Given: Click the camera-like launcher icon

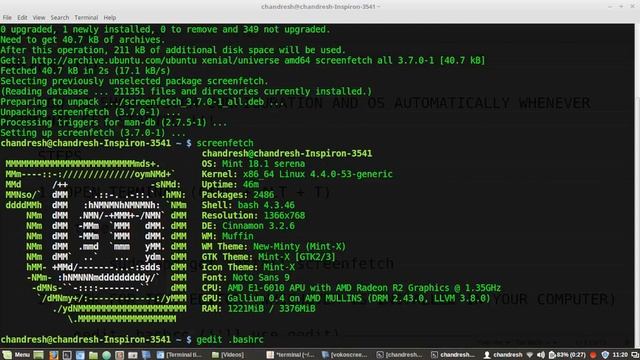Looking at the screenshot, I should [x=133, y=355].
